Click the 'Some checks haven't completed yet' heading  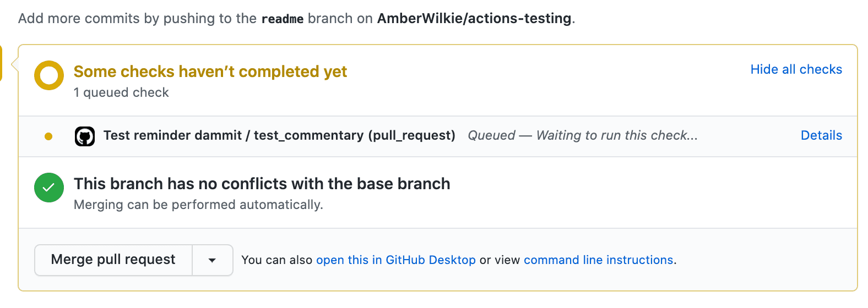[210, 71]
